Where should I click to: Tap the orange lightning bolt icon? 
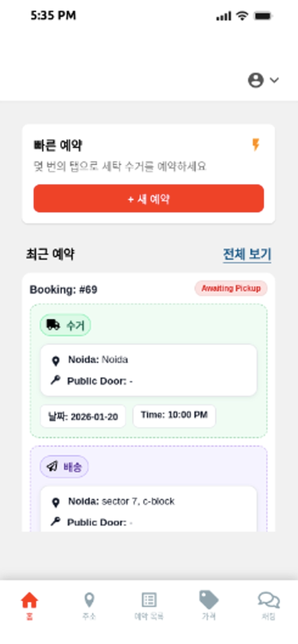click(256, 144)
